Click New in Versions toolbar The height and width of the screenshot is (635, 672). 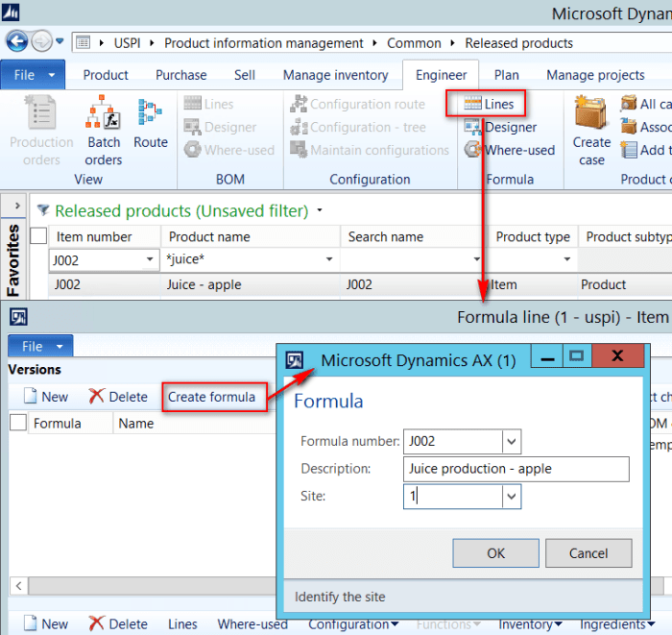46,397
